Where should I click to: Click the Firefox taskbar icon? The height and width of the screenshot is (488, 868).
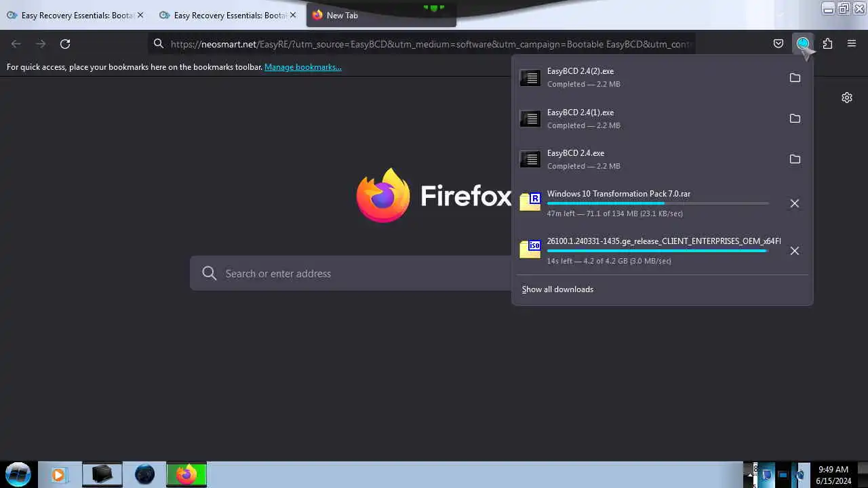point(186,474)
